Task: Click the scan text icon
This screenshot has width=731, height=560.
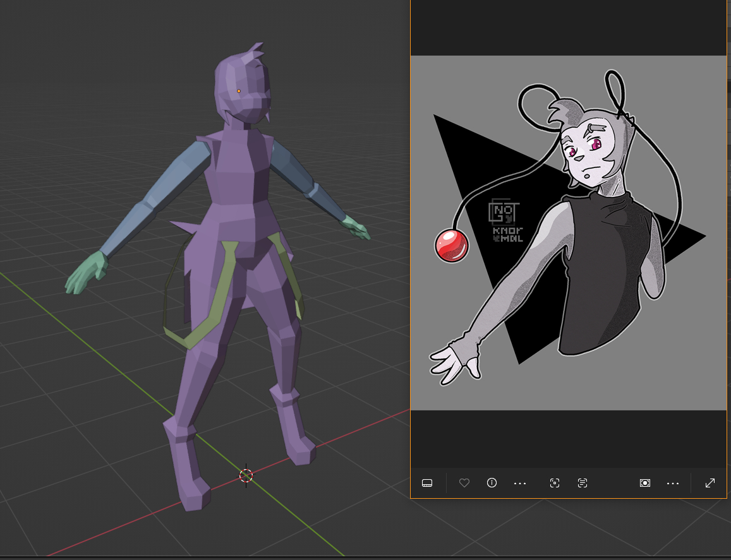Action: (583, 483)
